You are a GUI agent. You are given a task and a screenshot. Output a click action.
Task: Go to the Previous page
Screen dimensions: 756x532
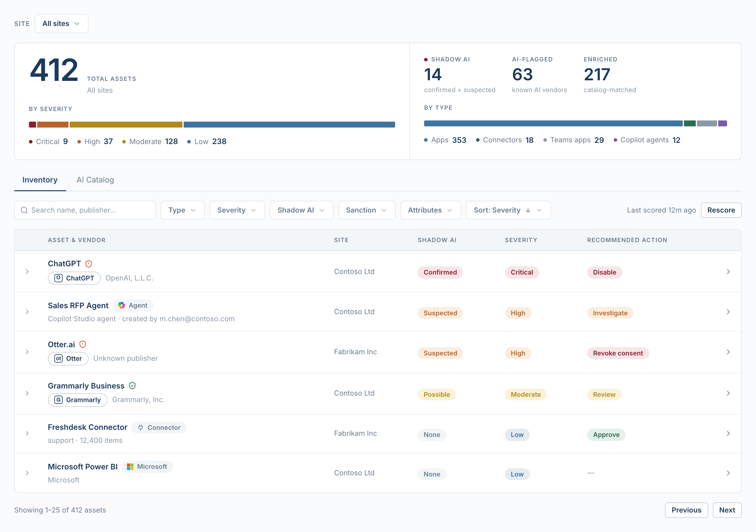pos(686,510)
